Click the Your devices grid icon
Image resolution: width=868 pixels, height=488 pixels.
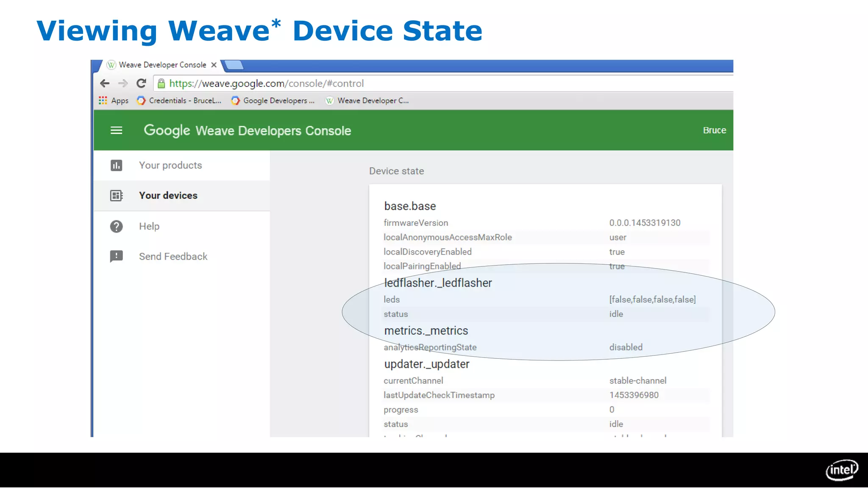click(116, 195)
